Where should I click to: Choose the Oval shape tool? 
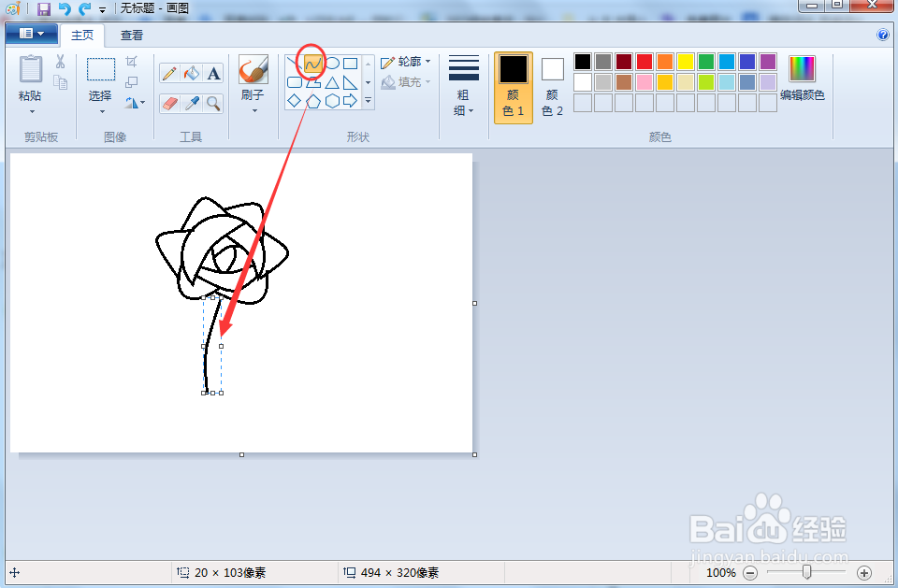pyautogui.click(x=332, y=63)
